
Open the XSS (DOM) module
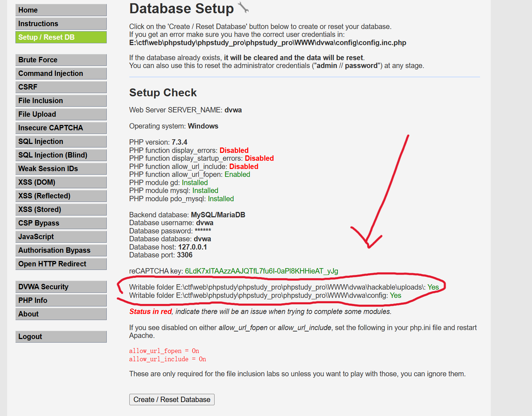point(61,182)
